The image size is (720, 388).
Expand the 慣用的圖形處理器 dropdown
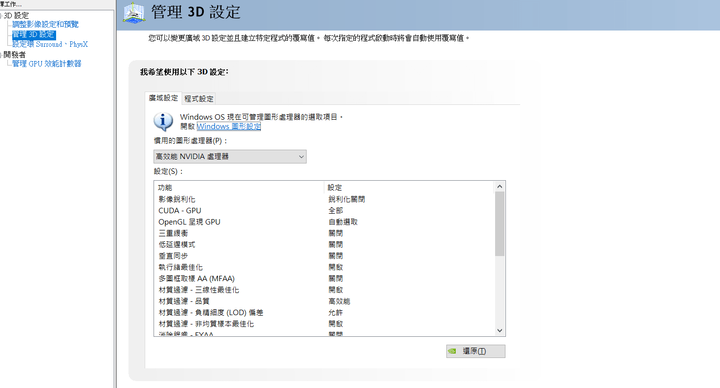(230, 157)
